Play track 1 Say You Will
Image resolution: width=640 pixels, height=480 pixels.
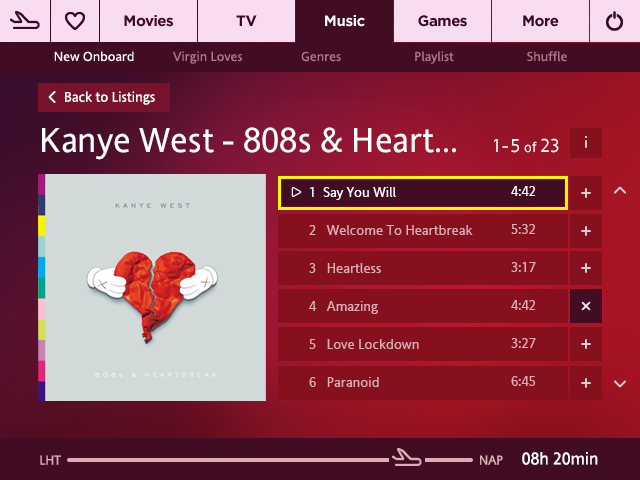point(423,193)
